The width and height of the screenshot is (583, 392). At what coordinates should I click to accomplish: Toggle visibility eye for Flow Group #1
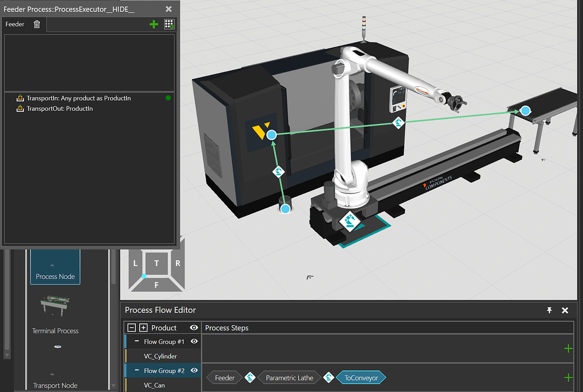[x=194, y=342]
